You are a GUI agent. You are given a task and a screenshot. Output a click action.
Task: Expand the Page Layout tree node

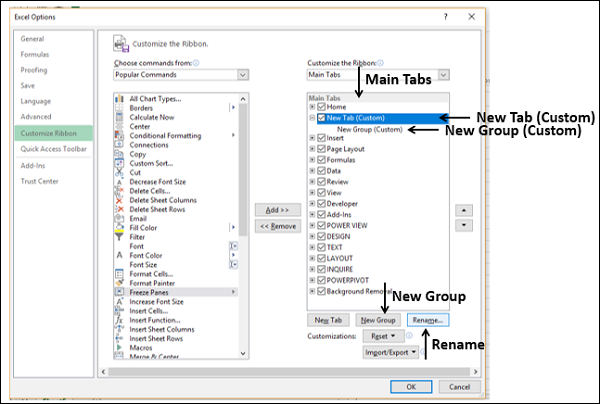313,149
